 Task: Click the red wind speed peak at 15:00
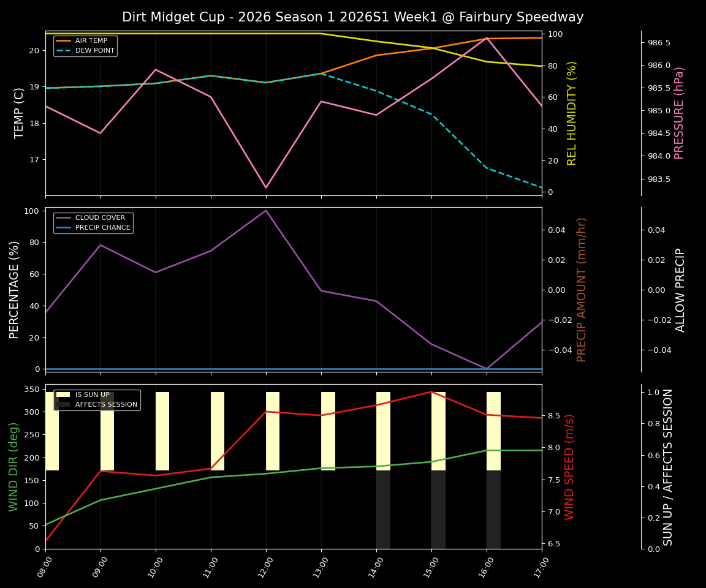click(431, 392)
